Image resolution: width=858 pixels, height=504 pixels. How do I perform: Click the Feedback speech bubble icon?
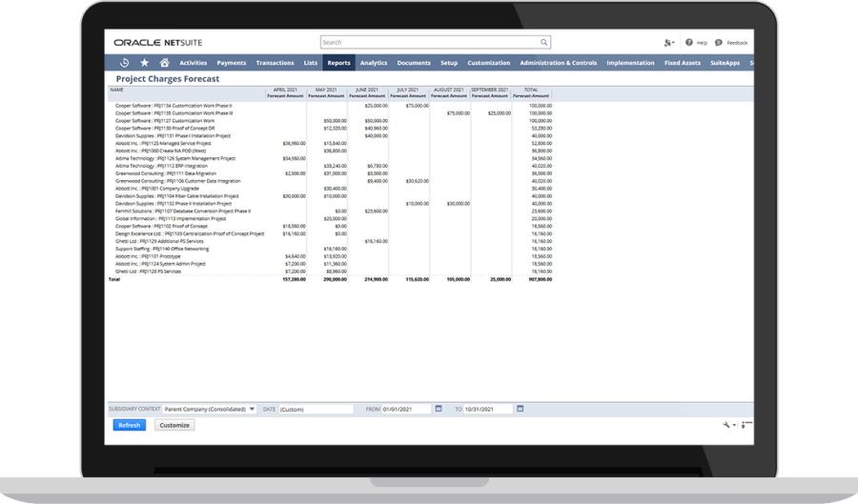click(719, 42)
